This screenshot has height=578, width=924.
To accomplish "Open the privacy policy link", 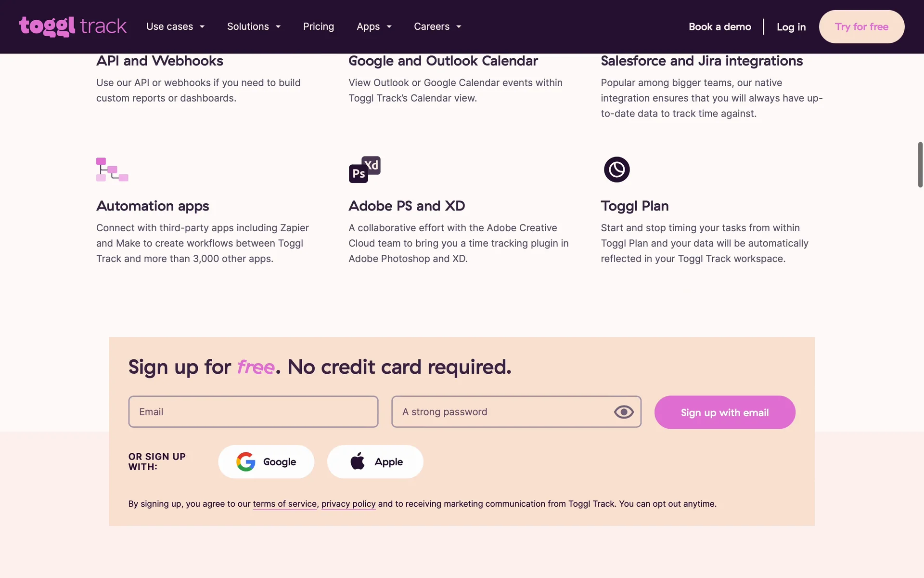I will 348,504.
